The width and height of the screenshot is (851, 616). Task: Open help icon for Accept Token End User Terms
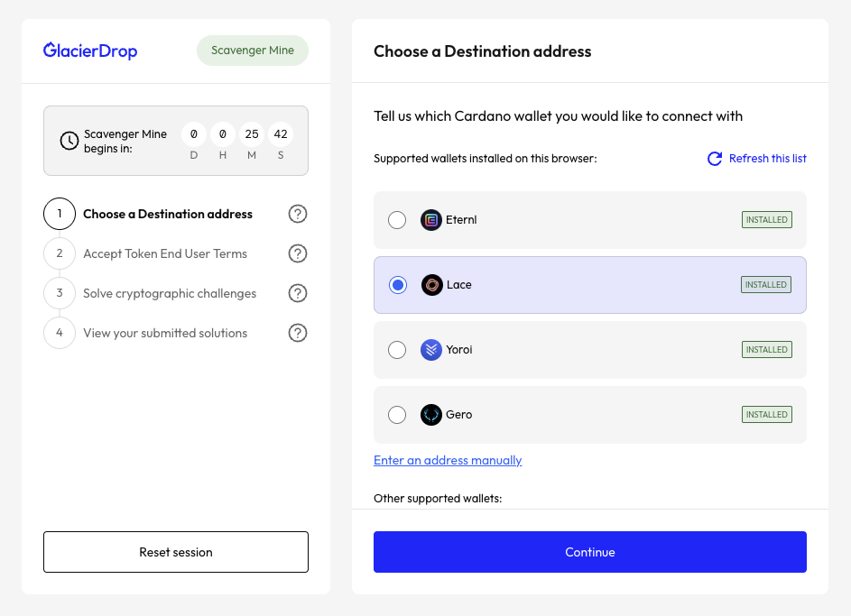[x=298, y=253]
